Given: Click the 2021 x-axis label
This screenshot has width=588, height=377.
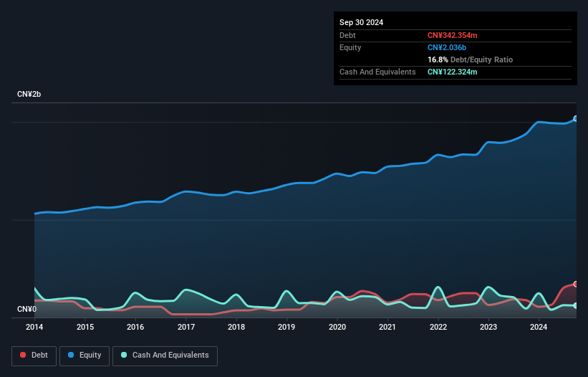Looking at the screenshot, I should coord(387,327).
